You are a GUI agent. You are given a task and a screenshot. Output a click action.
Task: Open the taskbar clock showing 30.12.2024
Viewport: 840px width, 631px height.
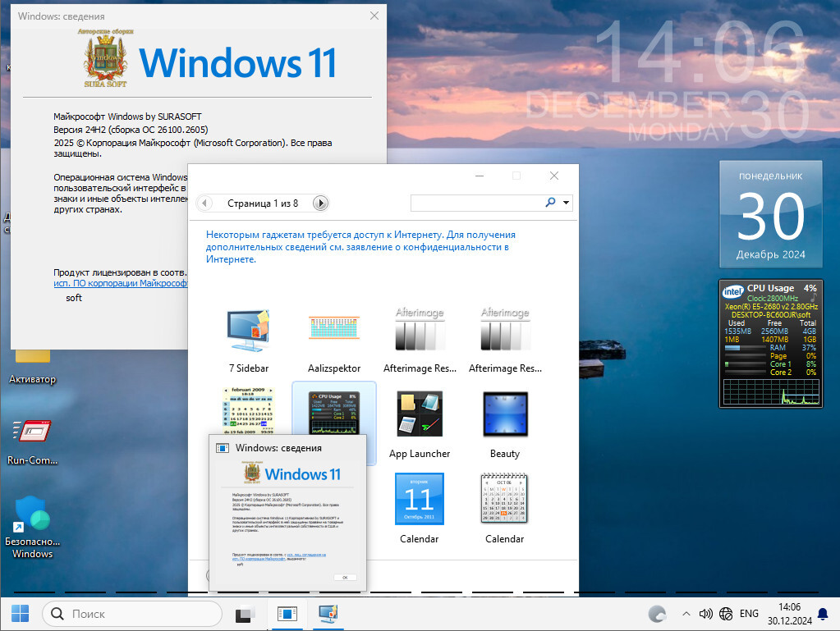click(x=790, y=614)
